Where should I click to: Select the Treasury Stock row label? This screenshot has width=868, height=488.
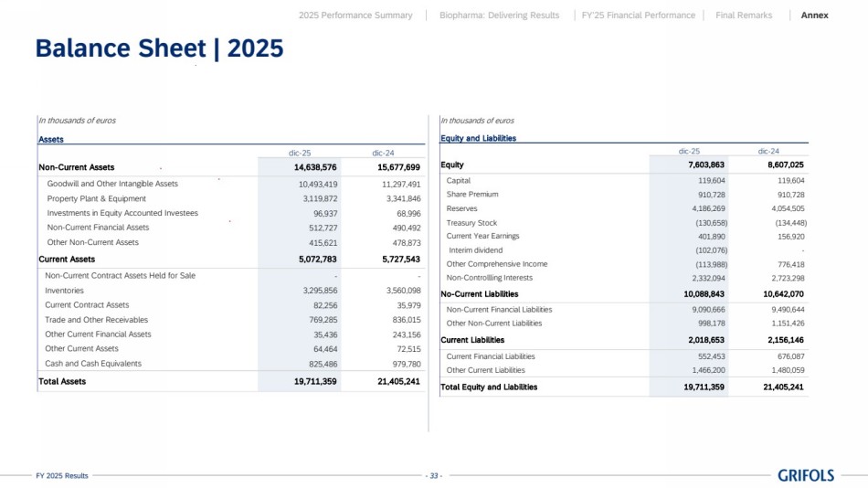click(471, 223)
